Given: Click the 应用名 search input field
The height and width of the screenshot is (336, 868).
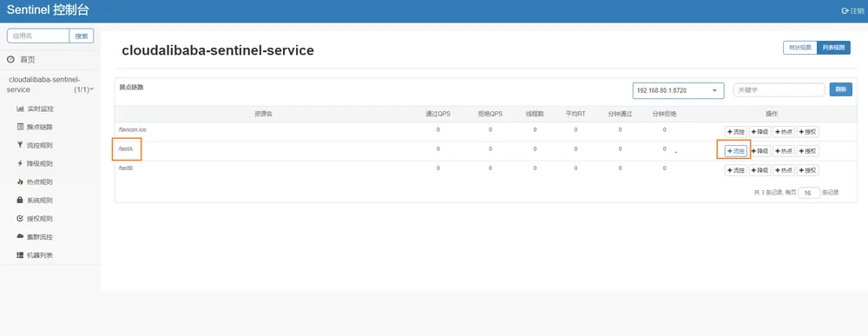Looking at the screenshot, I should 38,36.
